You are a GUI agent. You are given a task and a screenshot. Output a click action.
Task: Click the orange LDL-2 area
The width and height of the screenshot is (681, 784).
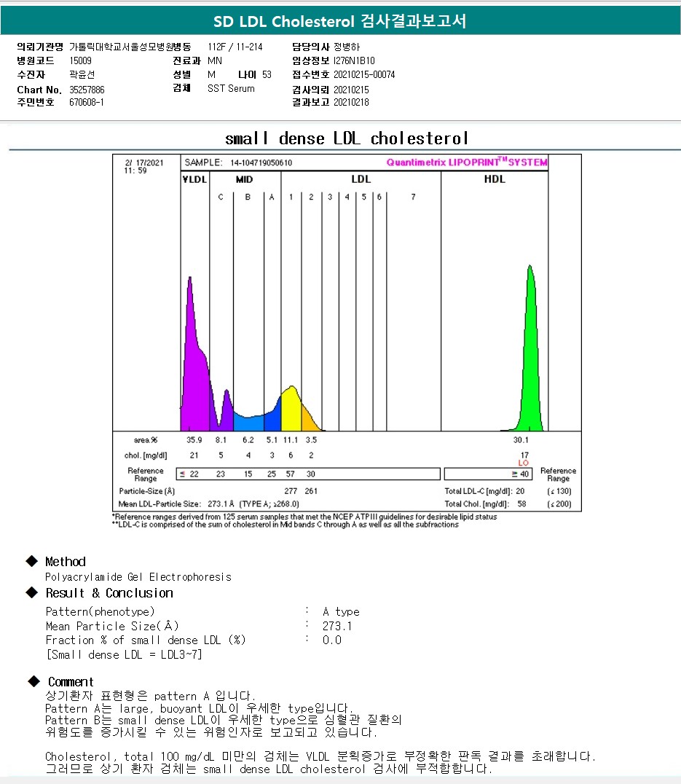point(308,420)
